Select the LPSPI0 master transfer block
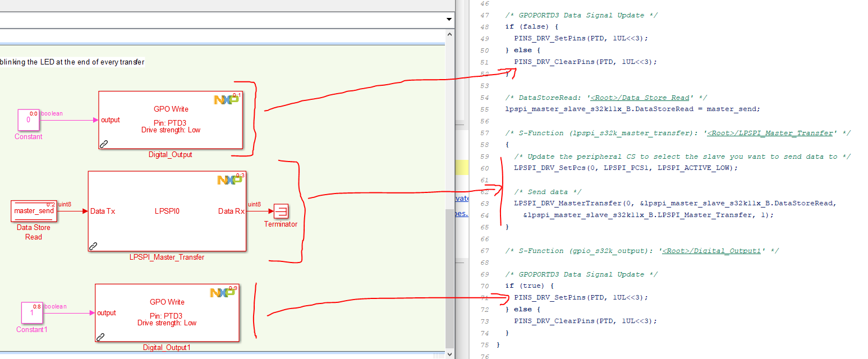 point(167,210)
